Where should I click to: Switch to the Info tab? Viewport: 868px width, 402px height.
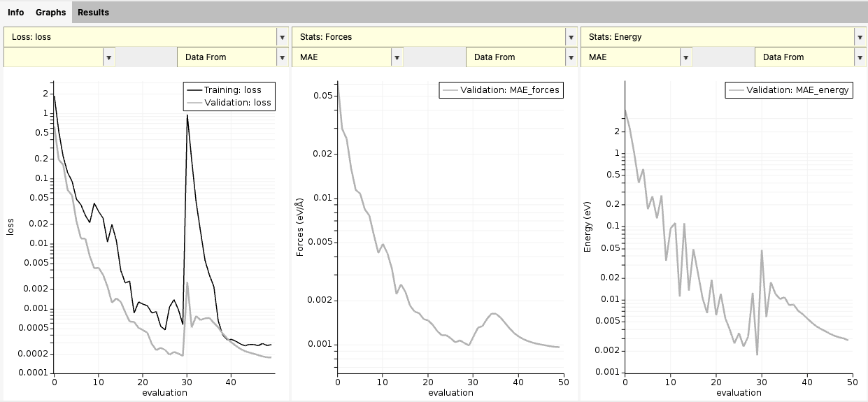[15, 13]
